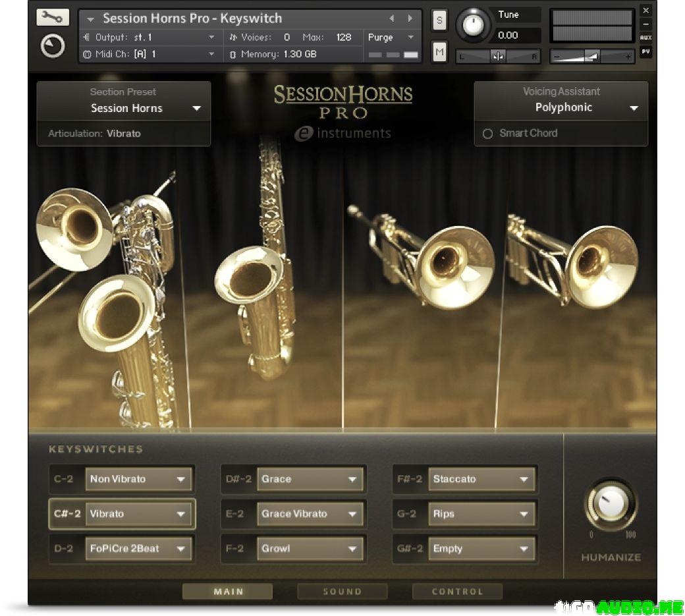Click the C#-2 keyswitch label
The height and width of the screenshot is (616, 685).
(67, 514)
